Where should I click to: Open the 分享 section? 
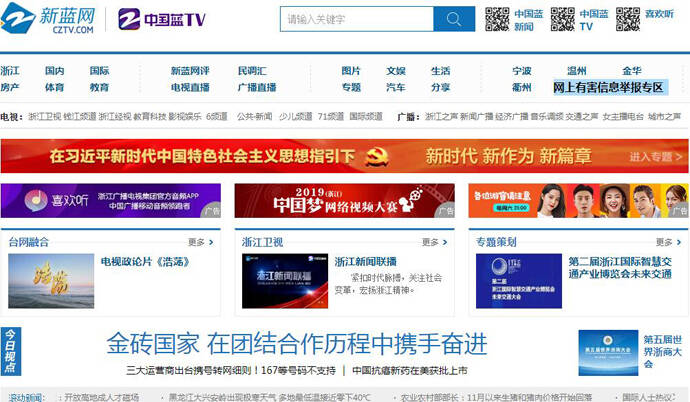(440, 88)
